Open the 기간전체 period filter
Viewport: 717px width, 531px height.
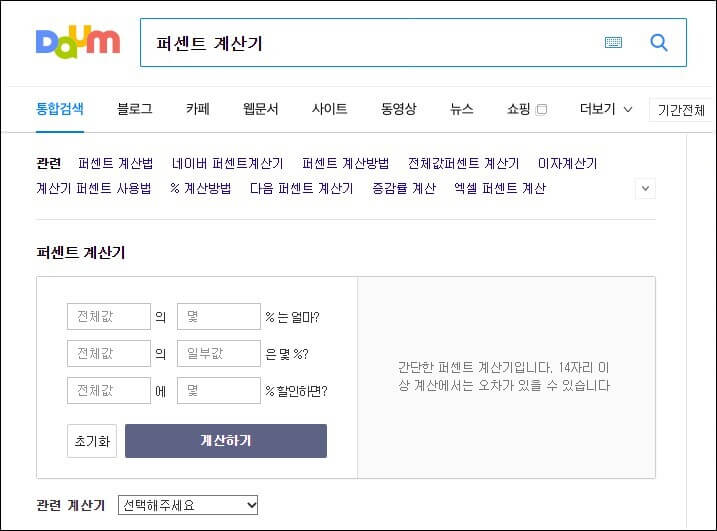tap(681, 110)
